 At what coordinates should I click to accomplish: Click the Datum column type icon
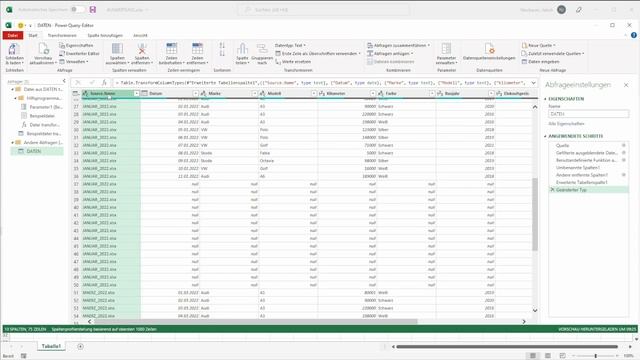point(144,93)
